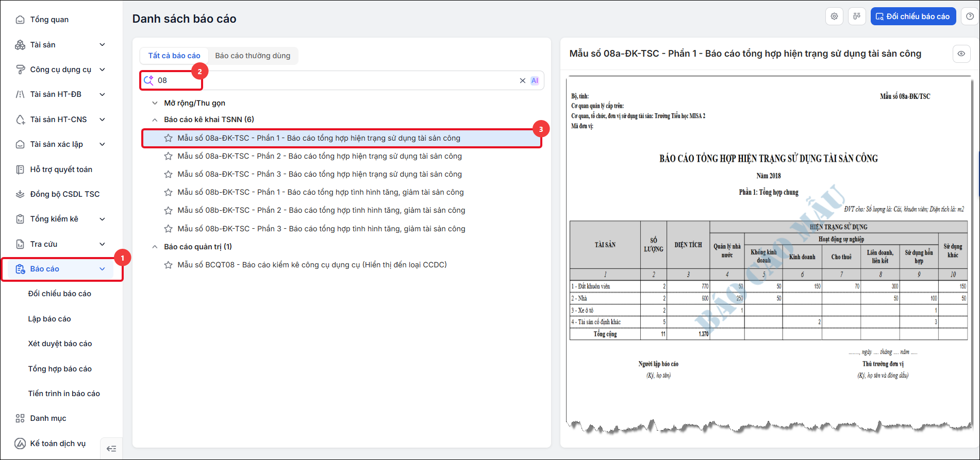The width and height of the screenshot is (980, 460).
Task: Switch to Tất cả báo cáo tab
Action: coord(174,56)
